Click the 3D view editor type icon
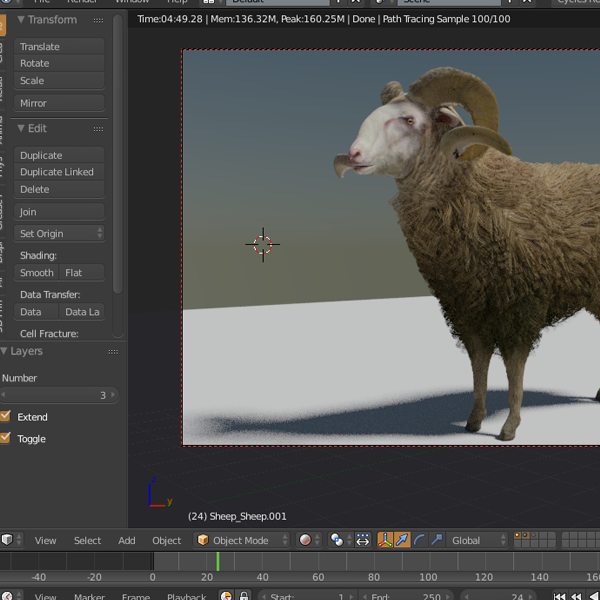The image size is (600, 600). coord(8,540)
